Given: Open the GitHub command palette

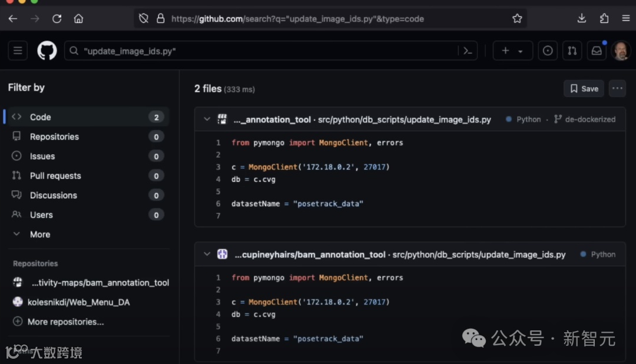Looking at the screenshot, I should (x=468, y=51).
